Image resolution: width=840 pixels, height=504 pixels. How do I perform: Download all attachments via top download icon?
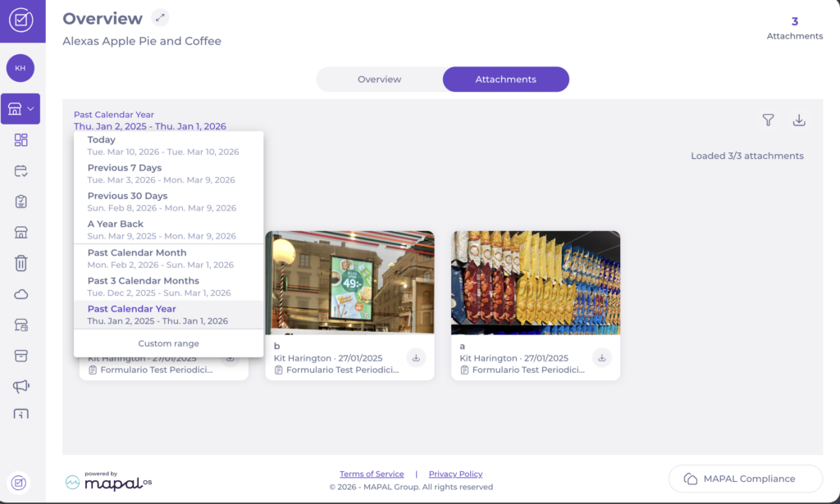coord(799,120)
